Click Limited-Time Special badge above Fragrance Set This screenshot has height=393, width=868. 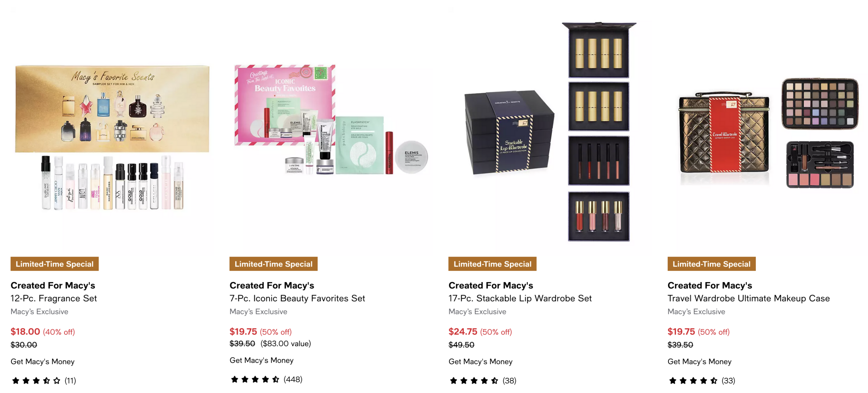tap(54, 263)
